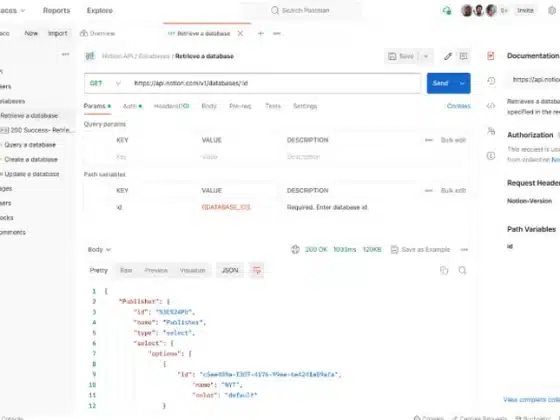The width and height of the screenshot is (560, 420).
Task: Open the code snippet icon in right sidebar
Action: pyautogui.click(x=491, y=106)
